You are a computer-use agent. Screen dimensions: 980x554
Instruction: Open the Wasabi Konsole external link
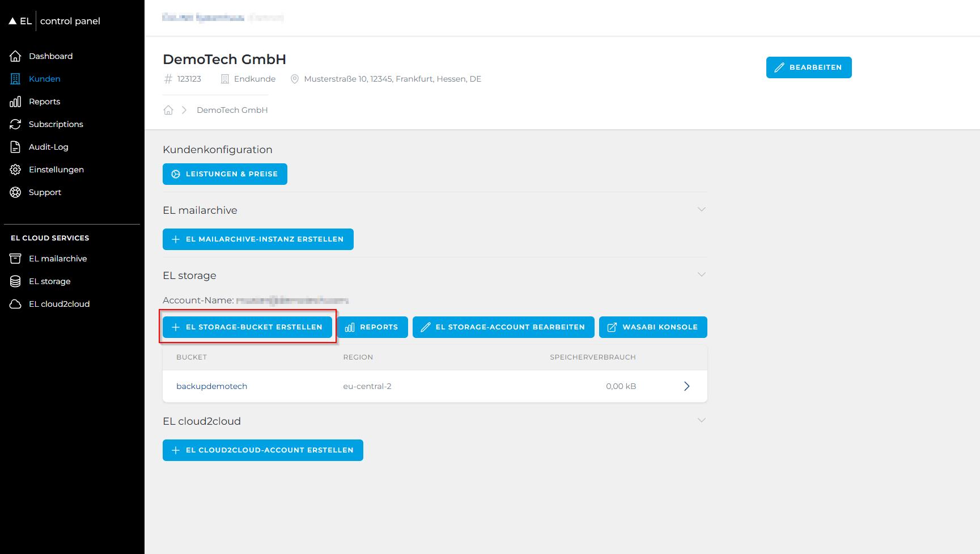click(652, 327)
